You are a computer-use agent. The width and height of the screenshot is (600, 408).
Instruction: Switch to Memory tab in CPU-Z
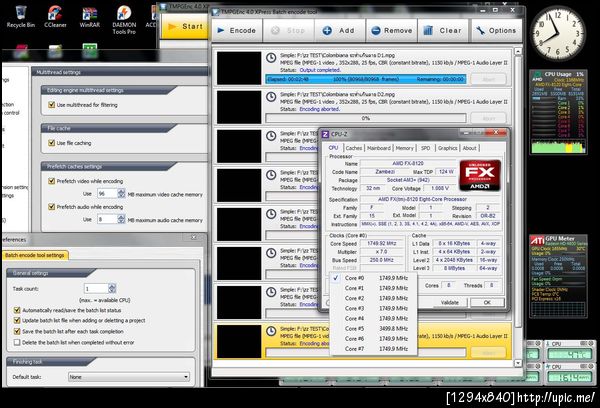click(x=404, y=148)
